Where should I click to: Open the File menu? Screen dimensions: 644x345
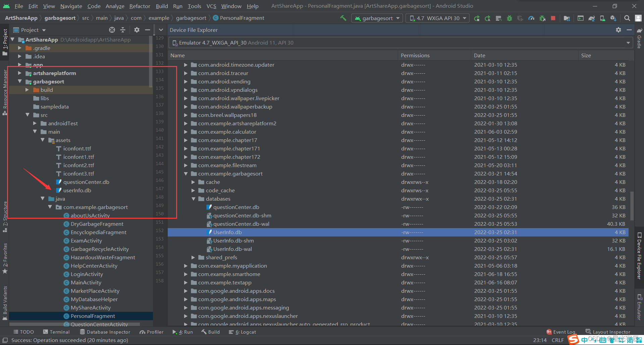click(x=19, y=6)
